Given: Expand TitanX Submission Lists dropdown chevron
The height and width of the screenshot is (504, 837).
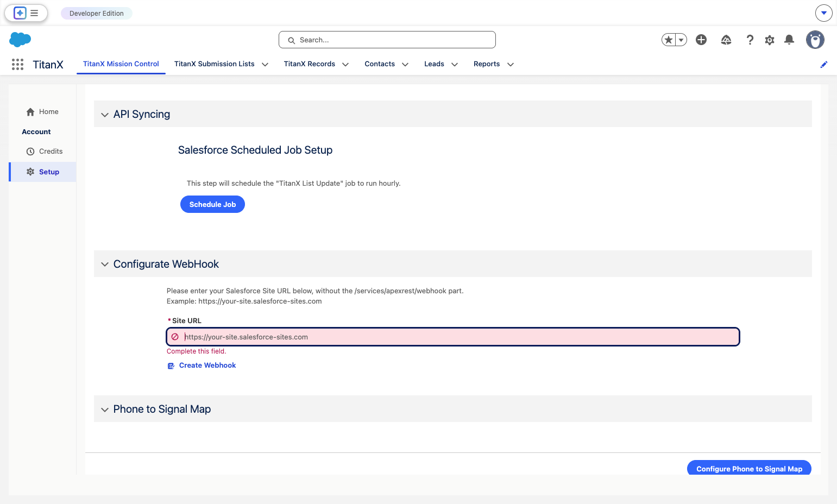Looking at the screenshot, I should point(265,65).
